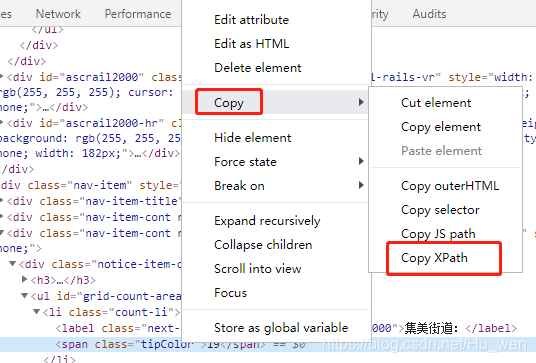Choose Scroll into view entry
The height and width of the screenshot is (363, 536).
(x=257, y=269)
